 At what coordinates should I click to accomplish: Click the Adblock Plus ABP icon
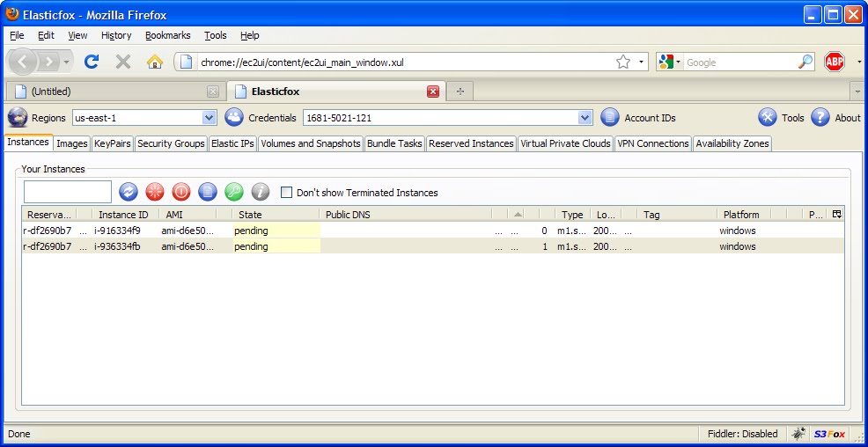coord(835,62)
